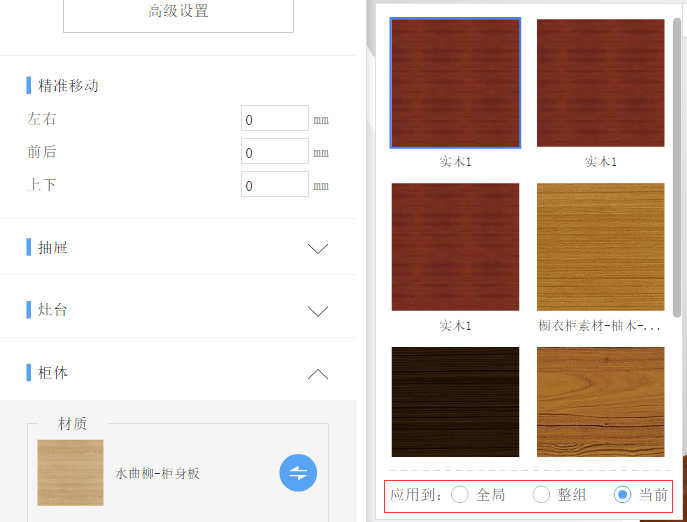Collapse the 柜体 section chevron

pyautogui.click(x=318, y=373)
